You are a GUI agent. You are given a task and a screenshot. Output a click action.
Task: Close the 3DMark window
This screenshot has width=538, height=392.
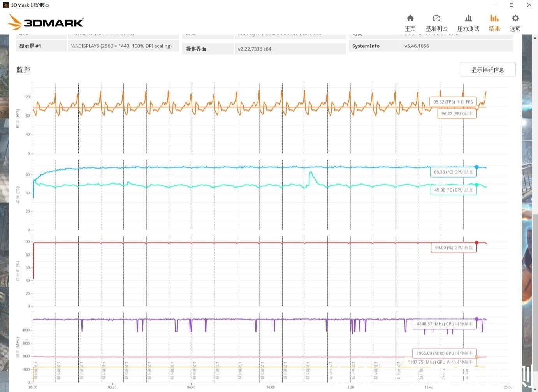click(x=529, y=5)
